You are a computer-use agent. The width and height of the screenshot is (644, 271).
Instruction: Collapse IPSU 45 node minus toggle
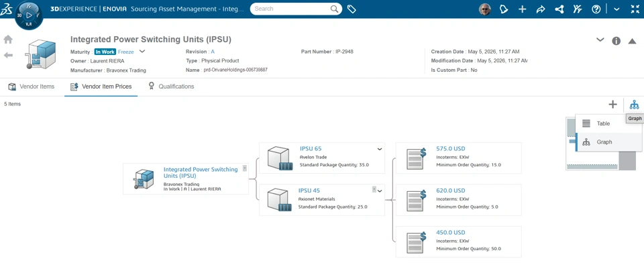pos(374,189)
